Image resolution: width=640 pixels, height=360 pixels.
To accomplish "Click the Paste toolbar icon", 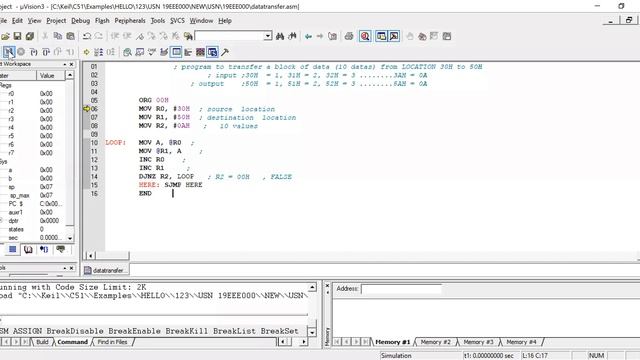I will click(70, 36).
